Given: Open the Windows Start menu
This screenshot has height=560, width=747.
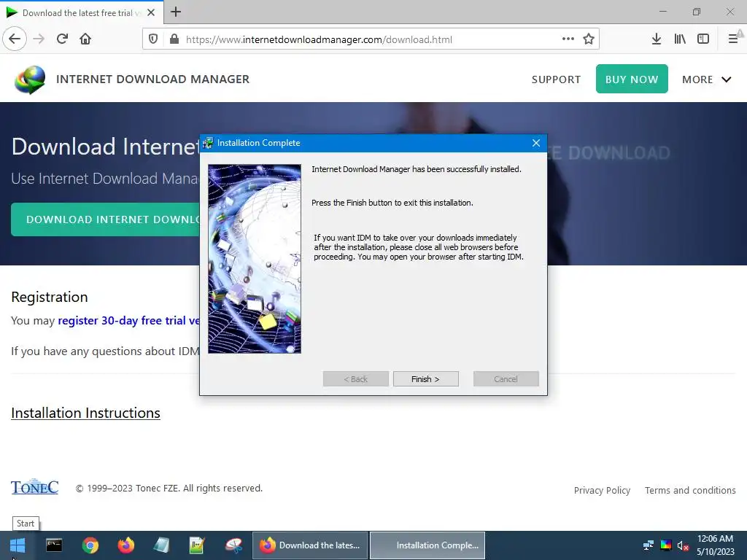Looking at the screenshot, I should click(x=18, y=545).
